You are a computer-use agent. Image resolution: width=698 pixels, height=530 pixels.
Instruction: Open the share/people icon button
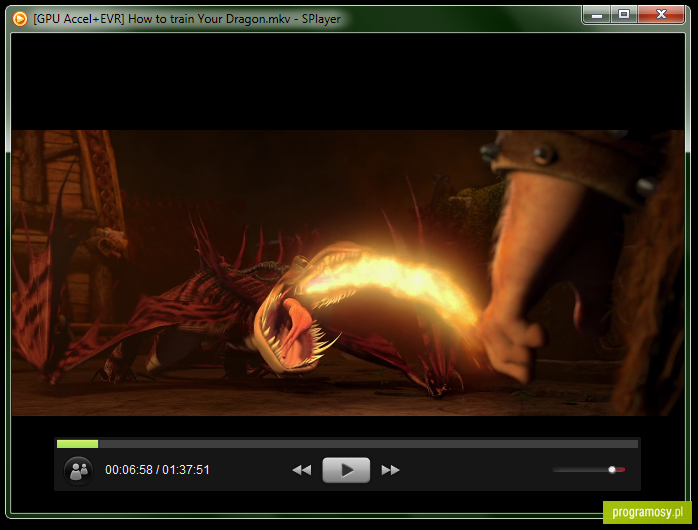[x=78, y=470]
